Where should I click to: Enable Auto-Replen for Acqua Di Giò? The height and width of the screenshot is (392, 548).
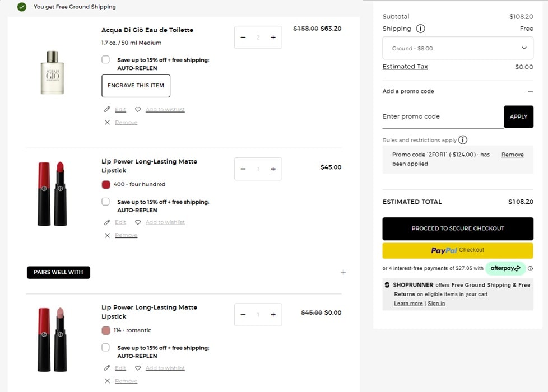click(x=106, y=60)
